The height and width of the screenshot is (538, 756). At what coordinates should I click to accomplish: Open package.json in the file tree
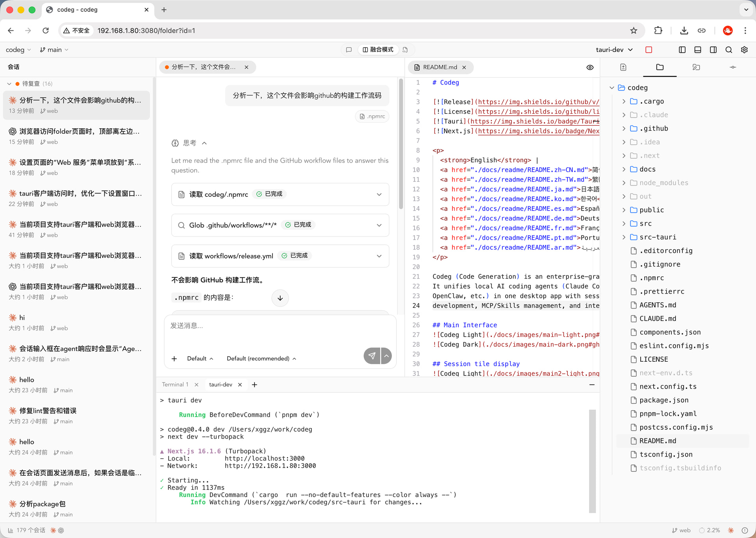coord(664,400)
